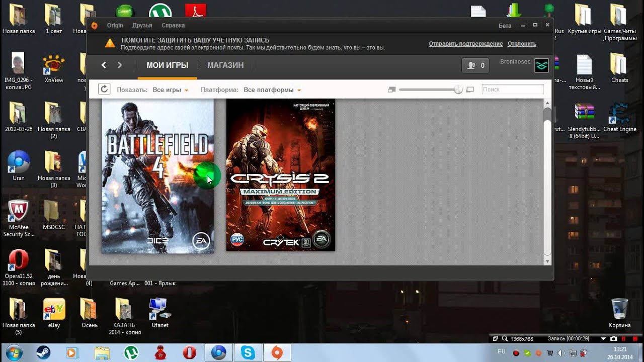Open Windows Start menu
The width and height of the screenshot is (644, 362).
pos(14,352)
